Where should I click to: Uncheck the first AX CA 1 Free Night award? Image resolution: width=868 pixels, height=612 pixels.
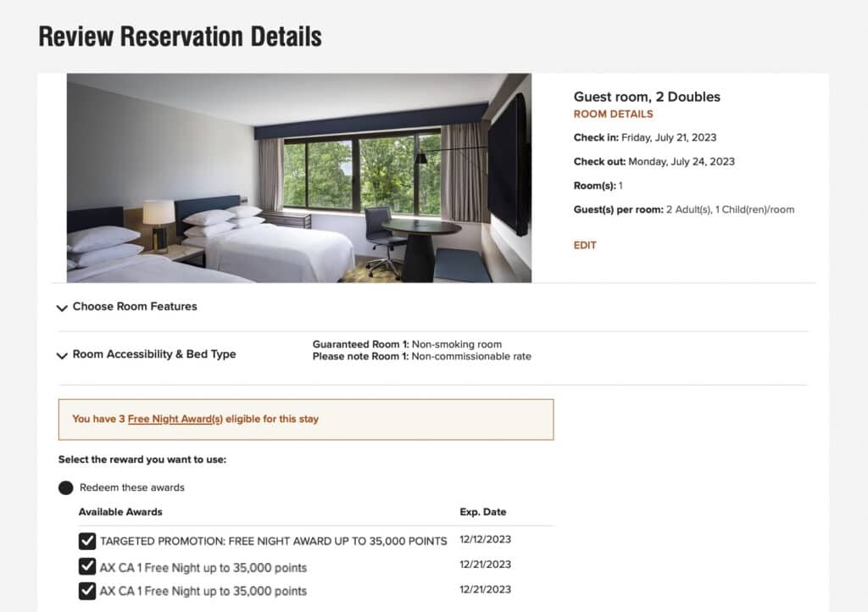[x=86, y=566]
